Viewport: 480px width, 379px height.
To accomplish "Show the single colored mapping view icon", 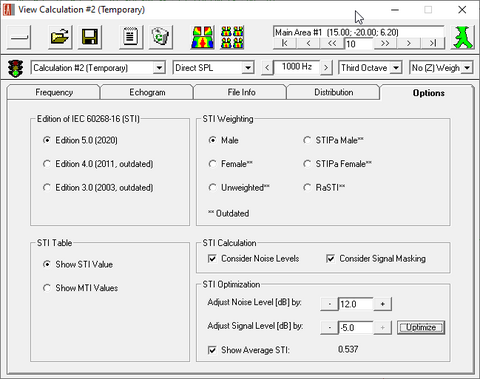I will (x=202, y=37).
